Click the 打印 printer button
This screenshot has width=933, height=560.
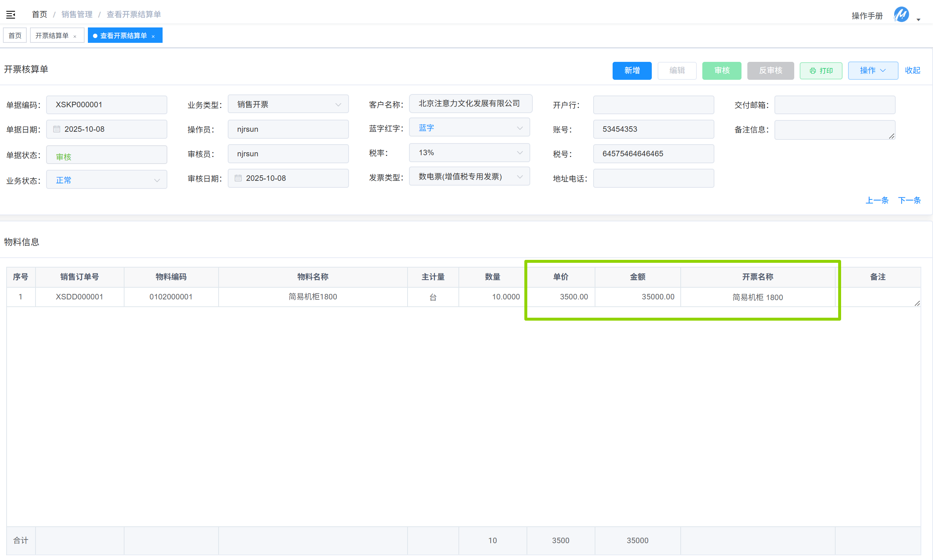pyautogui.click(x=821, y=71)
